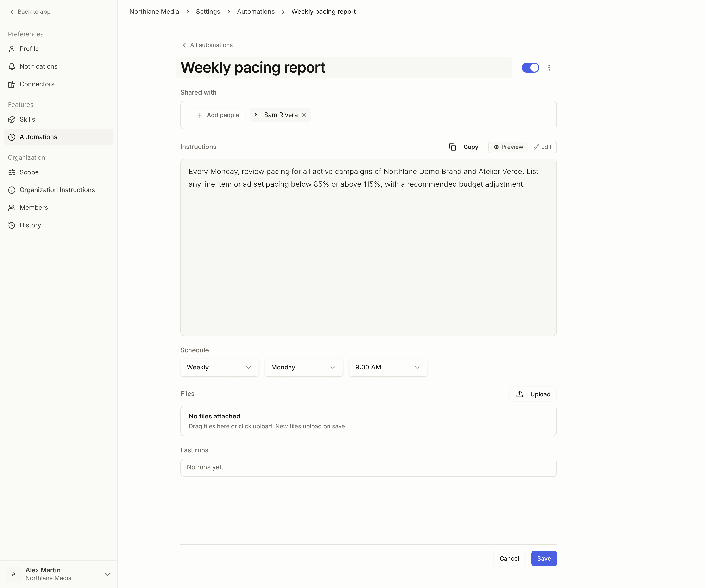Screen dimensions: 706x588
Task: Go to Skills in sidebar
Action: [x=59, y=120]
